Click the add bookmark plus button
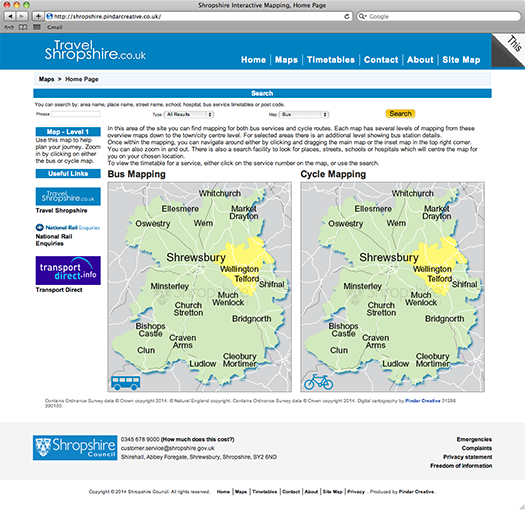Viewport: 525px width, 510px height. 38,16
